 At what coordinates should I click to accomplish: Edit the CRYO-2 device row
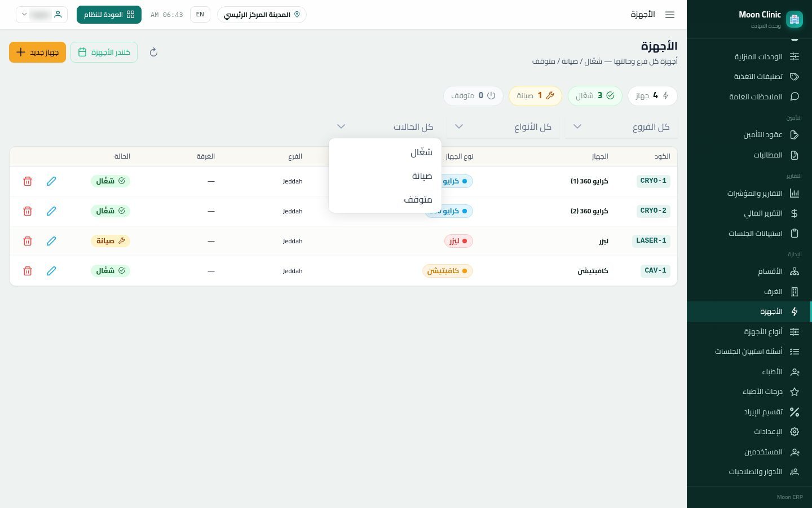coord(51,211)
